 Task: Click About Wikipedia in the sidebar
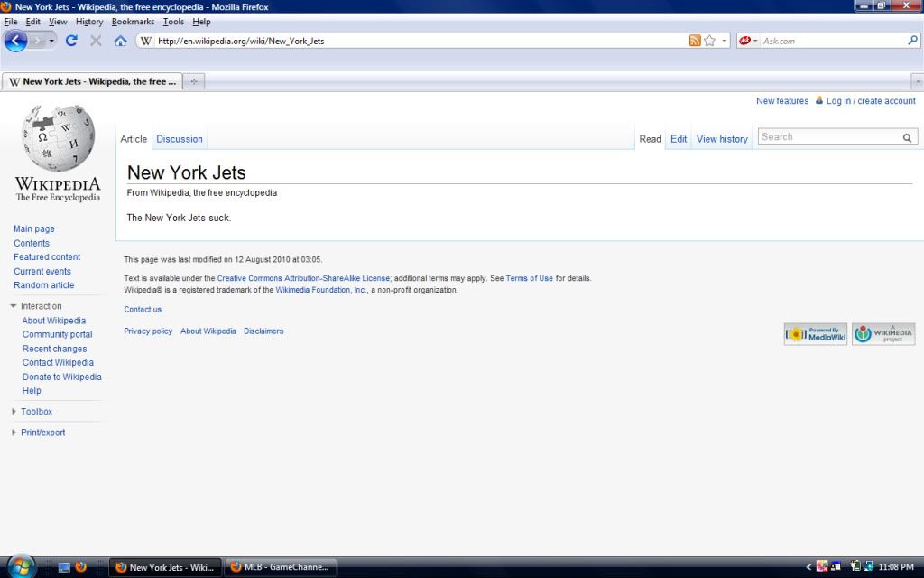click(x=53, y=321)
